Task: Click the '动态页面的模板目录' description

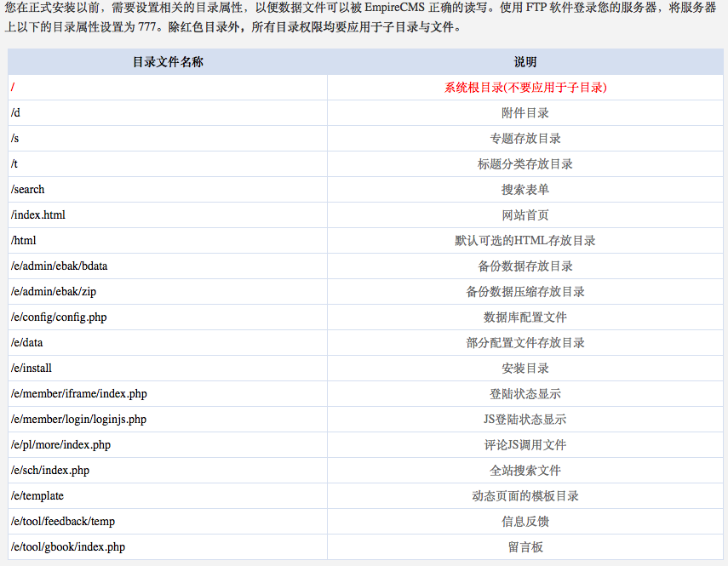Action: point(525,495)
